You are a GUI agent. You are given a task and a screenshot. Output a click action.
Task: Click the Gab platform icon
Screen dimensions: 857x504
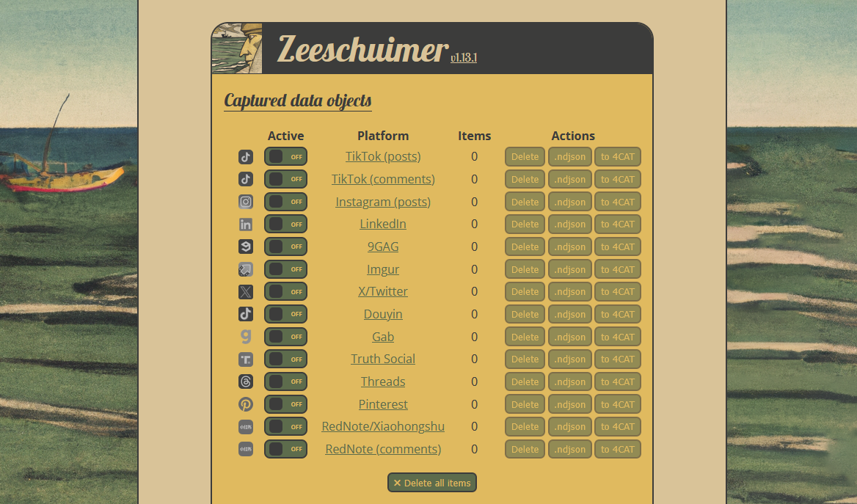(246, 337)
